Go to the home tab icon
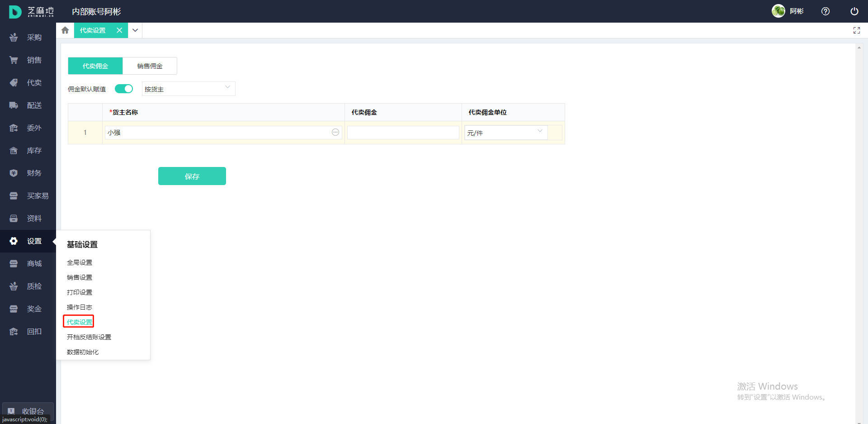The image size is (868, 424). point(65,30)
